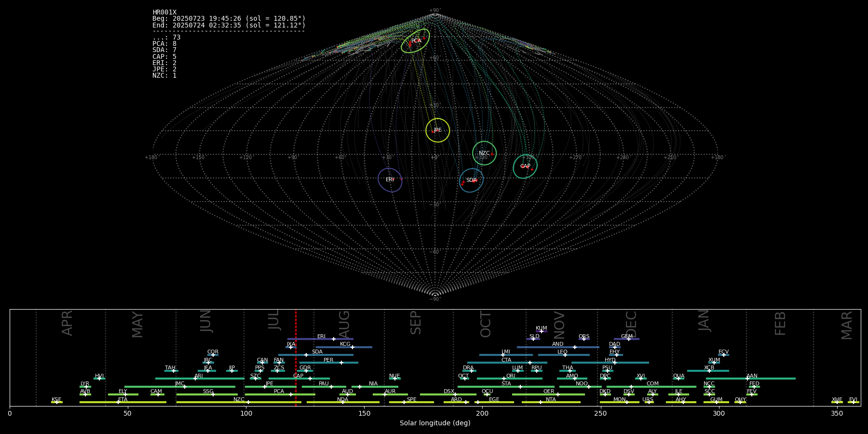
Task: Click the COR shower label in the timeline
Action: pyautogui.click(x=213, y=352)
